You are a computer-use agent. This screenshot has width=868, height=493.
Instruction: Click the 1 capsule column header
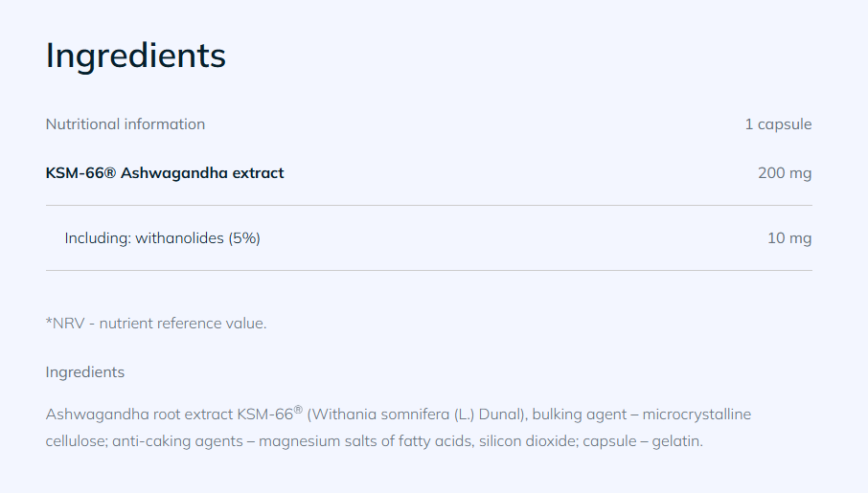[x=778, y=124]
